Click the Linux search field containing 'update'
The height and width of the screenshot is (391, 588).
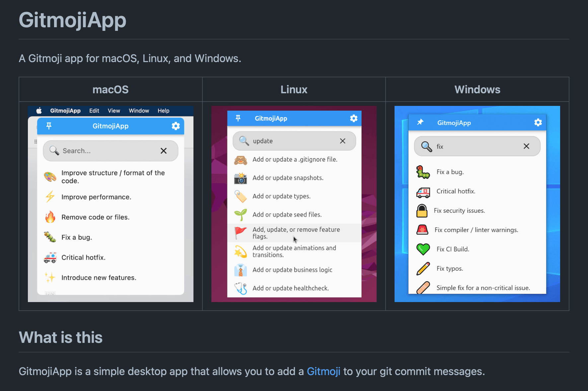294,141
